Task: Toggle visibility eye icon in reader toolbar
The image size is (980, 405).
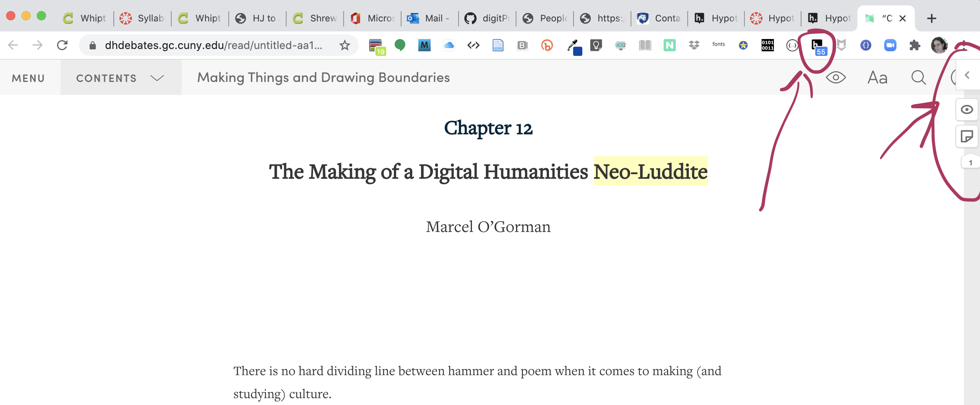Action: click(x=836, y=78)
